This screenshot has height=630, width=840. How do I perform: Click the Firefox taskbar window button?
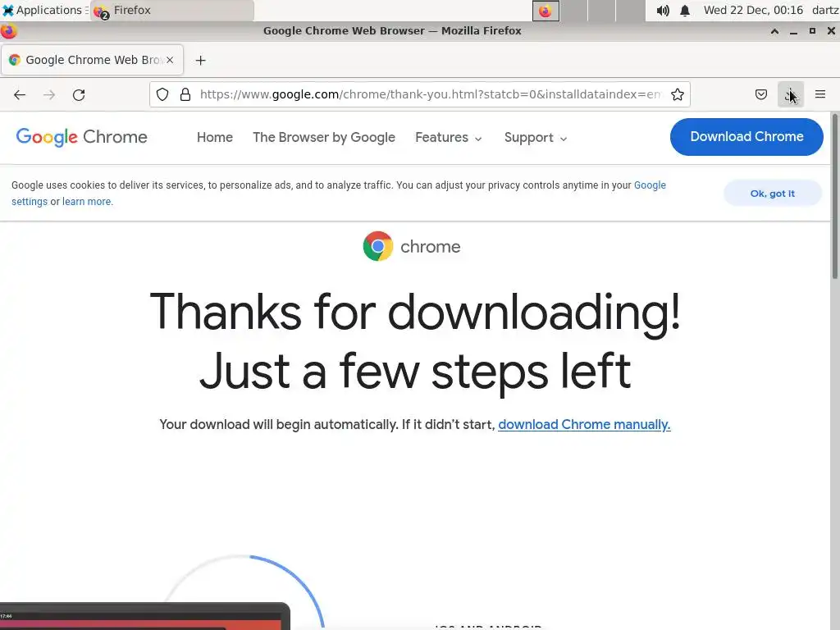(x=171, y=10)
